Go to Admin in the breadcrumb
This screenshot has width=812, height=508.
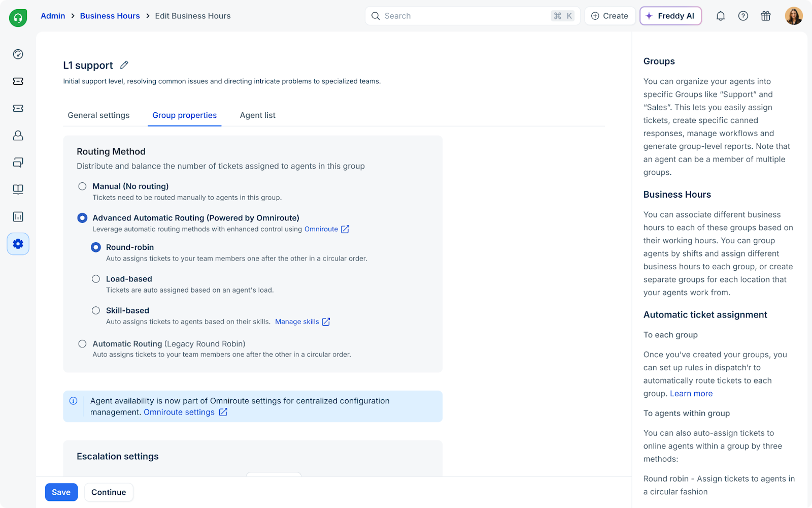pos(53,16)
